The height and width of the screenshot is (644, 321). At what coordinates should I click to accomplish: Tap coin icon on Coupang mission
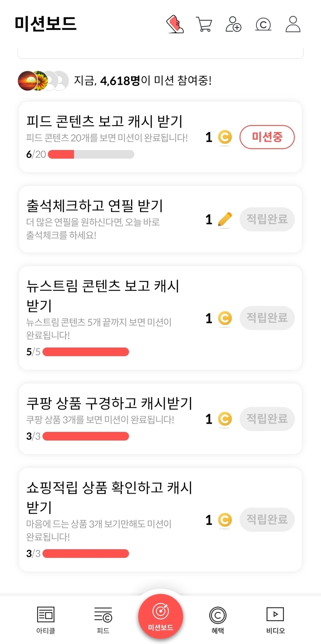[225, 419]
